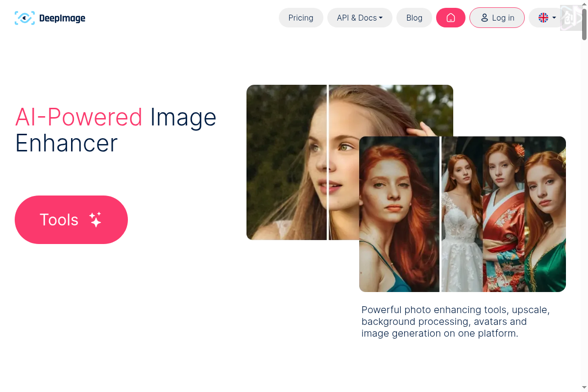The image size is (588, 392).
Task: Open the Tools button
Action: (71, 220)
